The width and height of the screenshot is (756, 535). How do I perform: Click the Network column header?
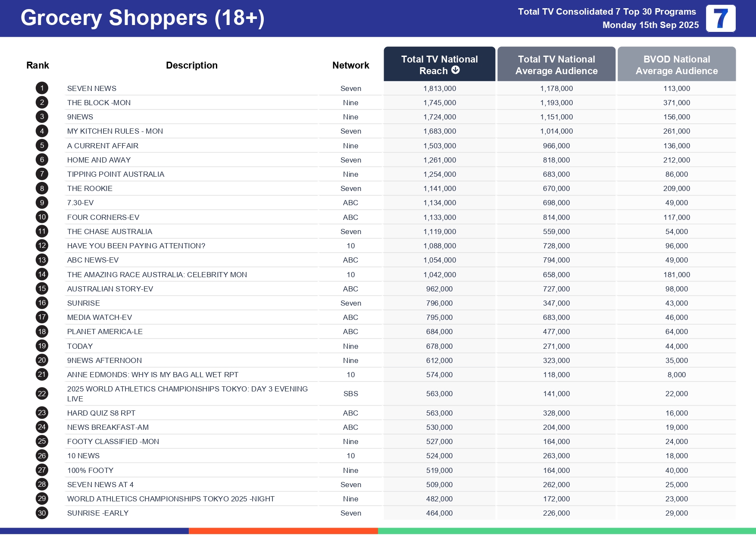tap(350, 66)
